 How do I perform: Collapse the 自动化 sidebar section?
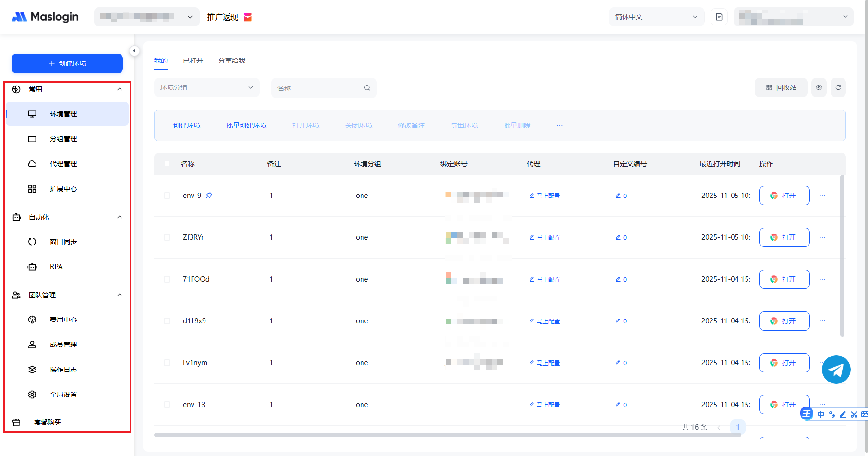(x=120, y=217)
